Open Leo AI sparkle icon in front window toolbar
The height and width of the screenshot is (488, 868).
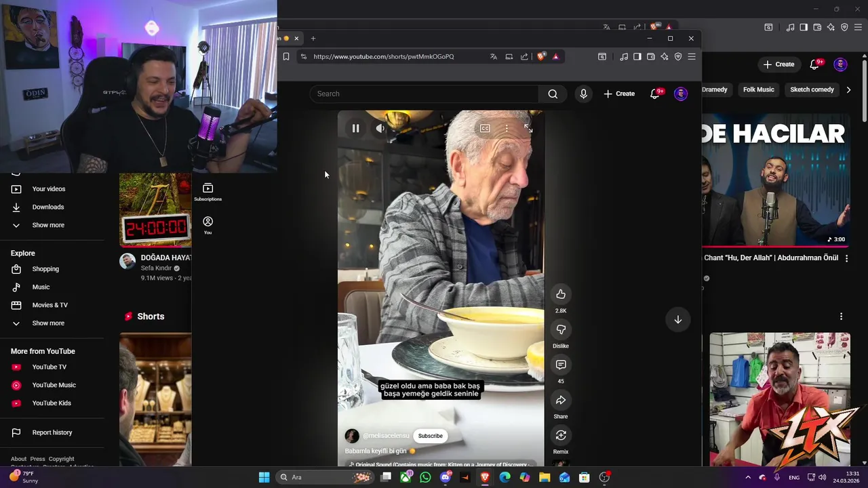tap(665, 57)
